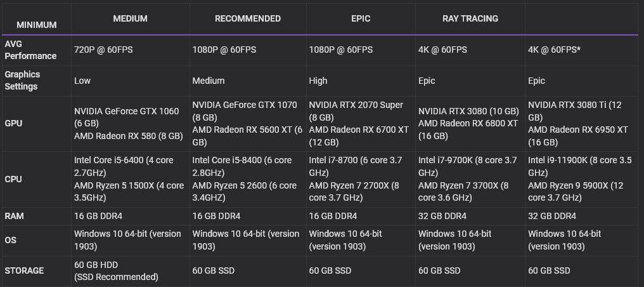Select the 720P @ 60FPS cell
The image size is (644, 287).
click(103, 50)
